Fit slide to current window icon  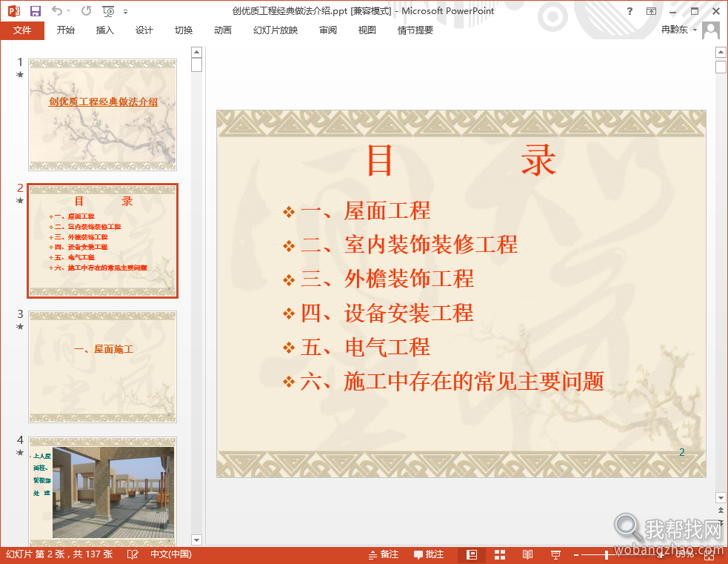[x=709, y=554]
